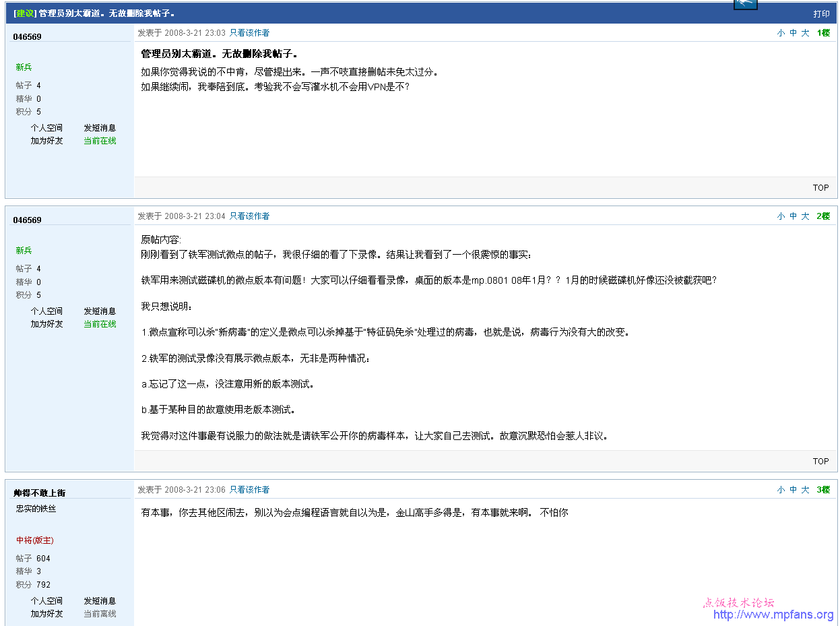Viewport: 840px width, 626px height.
Task: Click the www.mpfans.org watermark URL
Action: [x=773, y=615]
